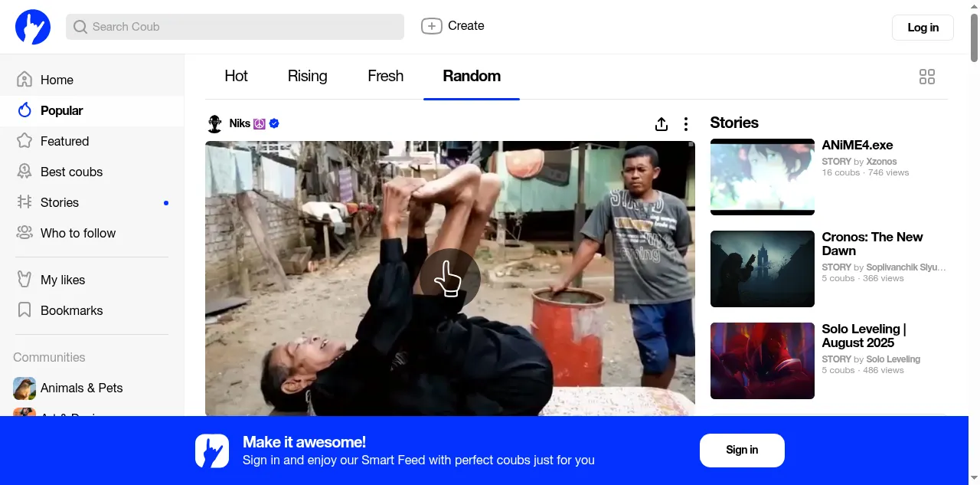The image size is (980, 485).
Task: Switch to grid view layout icon
Action: pos(926,77)
